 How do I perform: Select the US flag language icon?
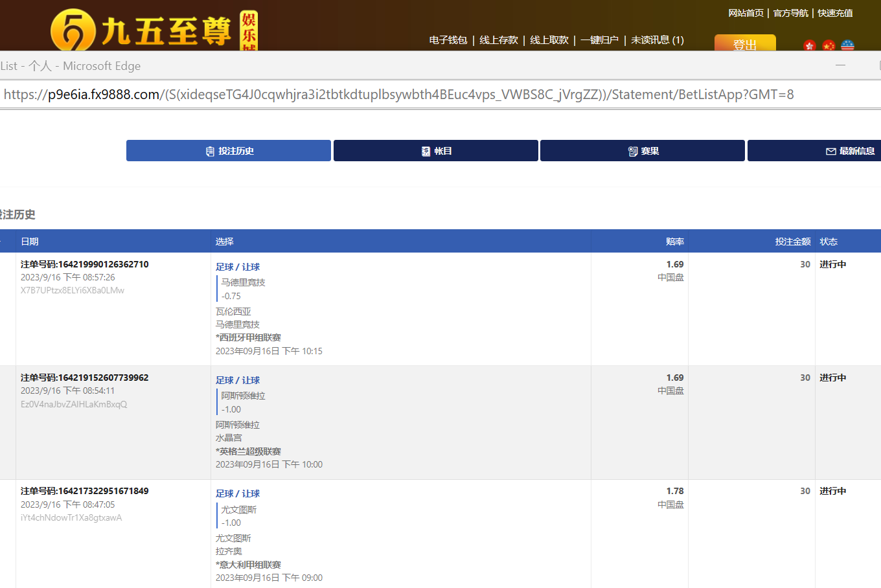pyautogui.click(x=847, y=45)
